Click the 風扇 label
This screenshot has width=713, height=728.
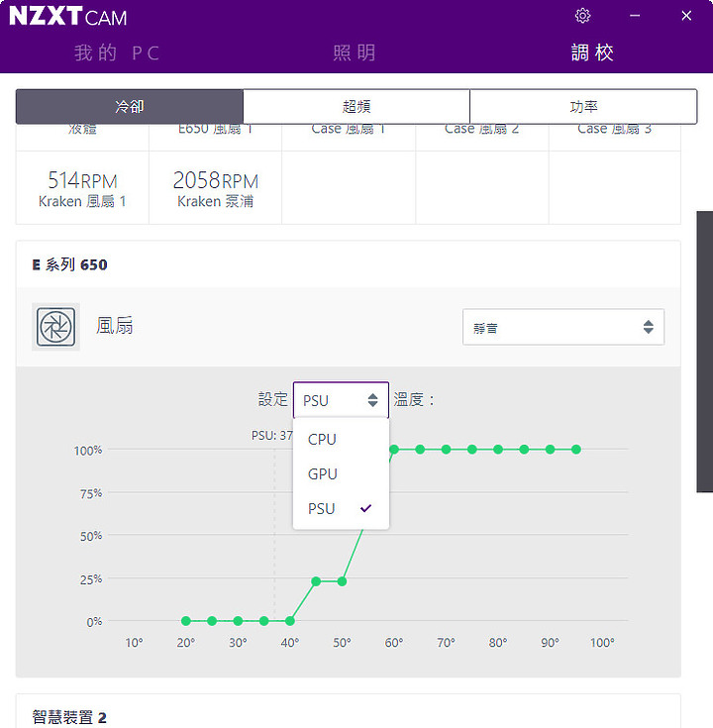coord(115,326)
